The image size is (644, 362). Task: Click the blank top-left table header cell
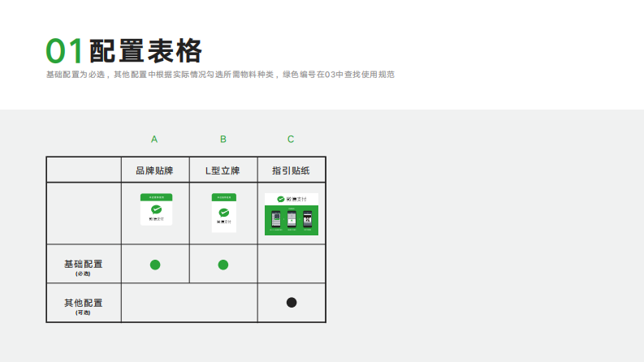tap(84, 170)
